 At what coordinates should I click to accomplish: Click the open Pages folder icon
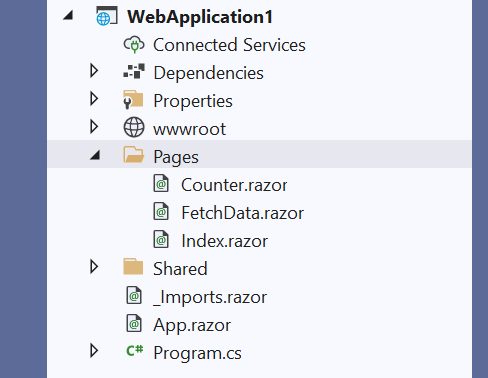tap(134, 155)
